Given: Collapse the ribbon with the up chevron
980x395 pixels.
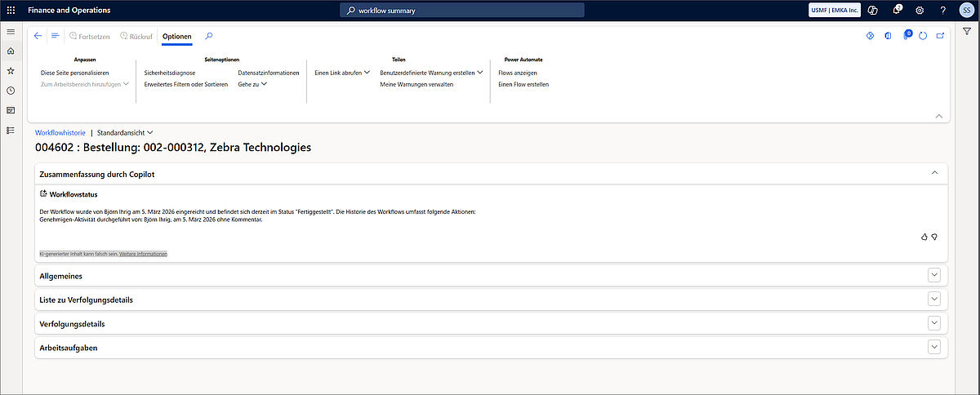Looking at the screenshot, I should (x=938, y=116).
